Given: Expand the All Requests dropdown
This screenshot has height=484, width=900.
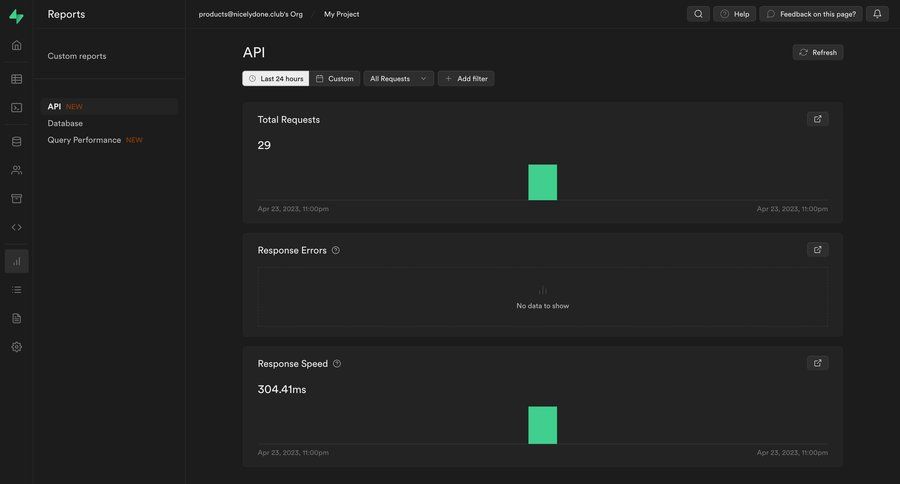Looking at the screenshot, I should [398, 79].
